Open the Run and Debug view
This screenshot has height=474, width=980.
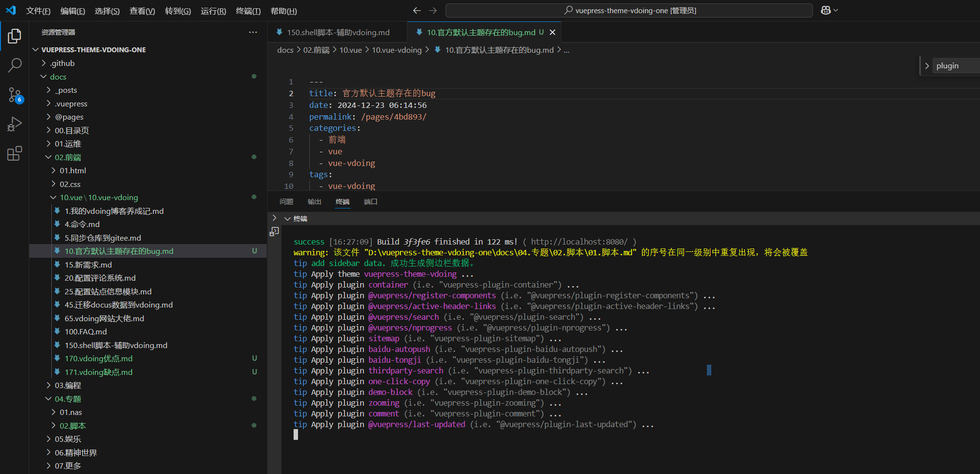point(15,124)
